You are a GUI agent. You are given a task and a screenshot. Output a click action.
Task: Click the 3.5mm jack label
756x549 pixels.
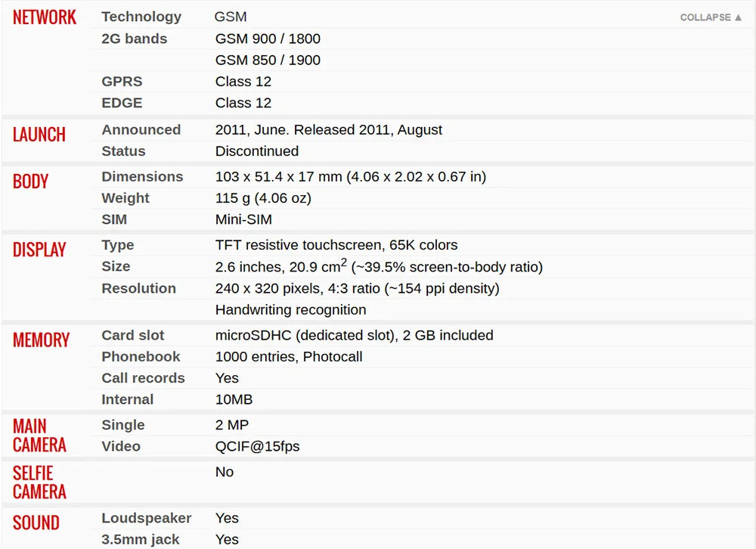(x=141, y=539)
